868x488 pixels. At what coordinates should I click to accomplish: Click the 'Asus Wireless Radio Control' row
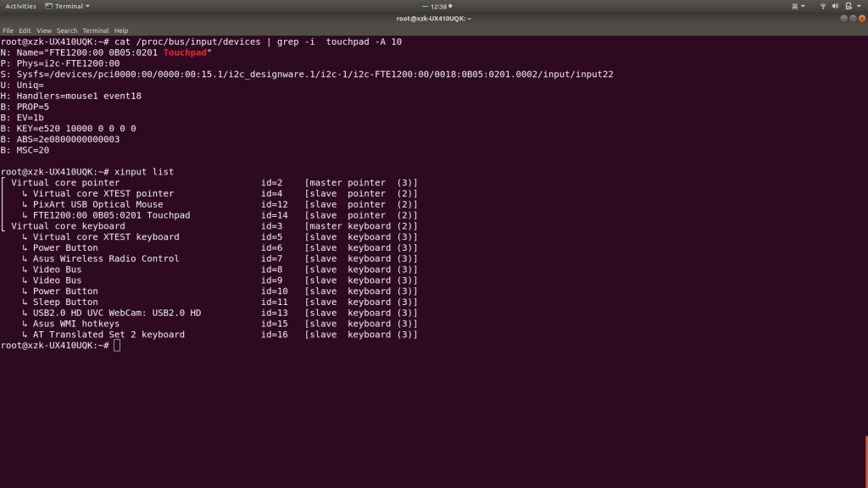pos(220,259)
